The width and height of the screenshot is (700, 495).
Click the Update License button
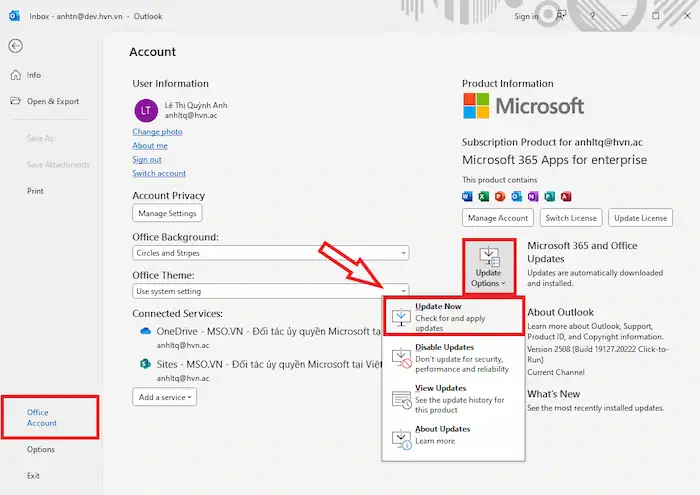(x=641, y=218)
